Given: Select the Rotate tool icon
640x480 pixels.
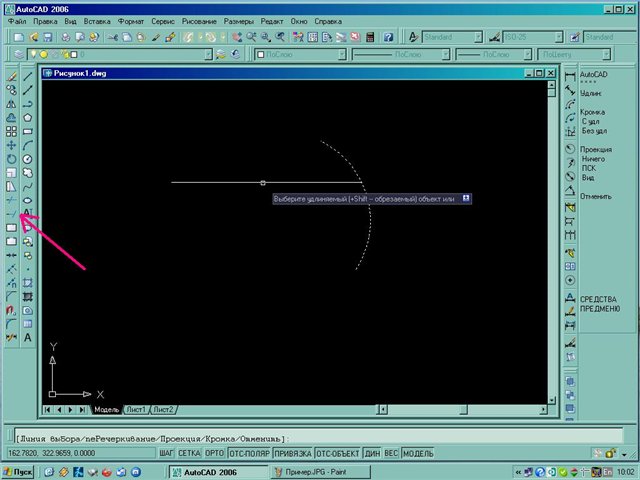Looking at the screenshot, I should (x=11, y=158).
